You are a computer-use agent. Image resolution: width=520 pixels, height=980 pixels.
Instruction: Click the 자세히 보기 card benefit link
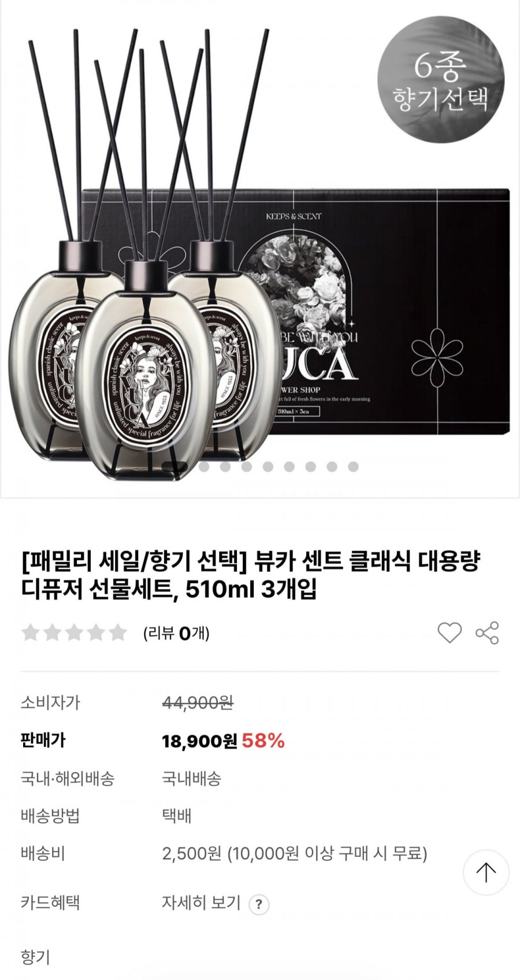coord(200,903)
